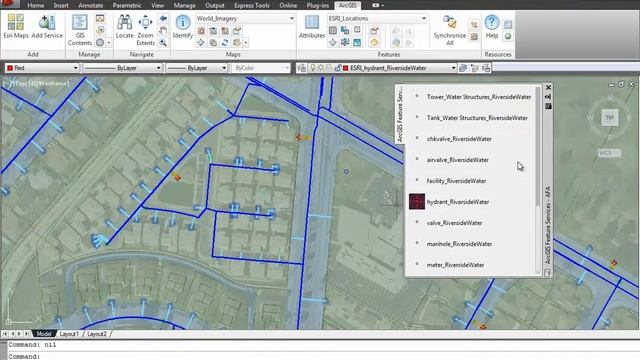Viewport: 640px width, 360px height.
Task: Switch to the Annotate tab
Action: [x=91, y=5]
